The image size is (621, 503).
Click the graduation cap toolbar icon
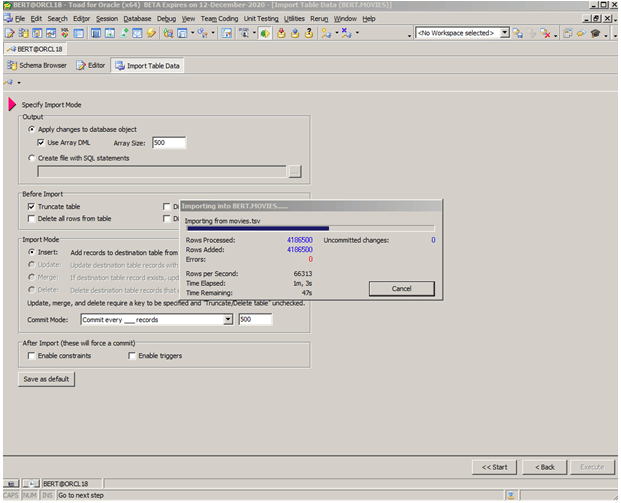(595, 33)
